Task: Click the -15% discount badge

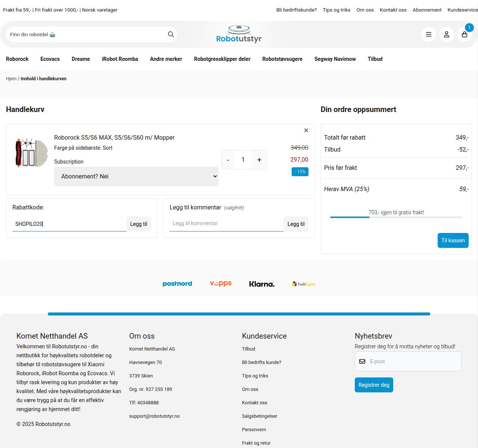Action: [300, 172]
